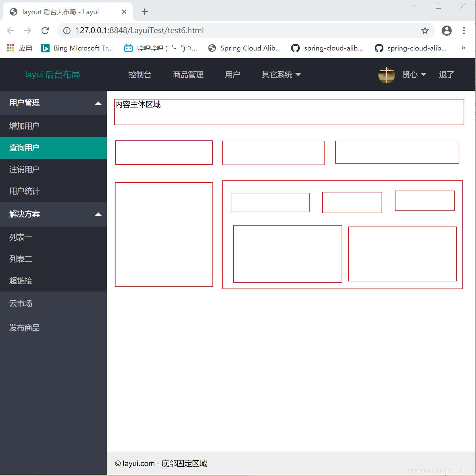This screenshot has width=476, height=476.
Task: Click the user avatar picture
Action: (386, 75)
